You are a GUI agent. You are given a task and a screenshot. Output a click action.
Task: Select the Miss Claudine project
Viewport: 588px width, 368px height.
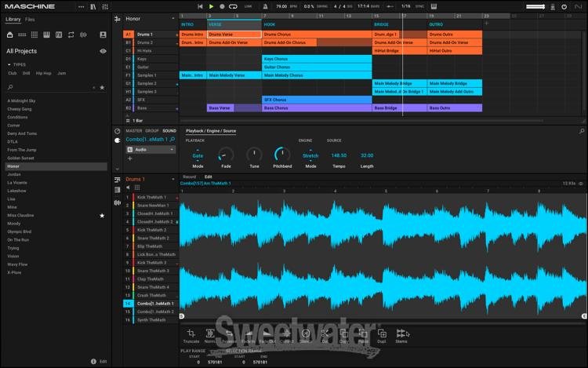pos(20,215)
